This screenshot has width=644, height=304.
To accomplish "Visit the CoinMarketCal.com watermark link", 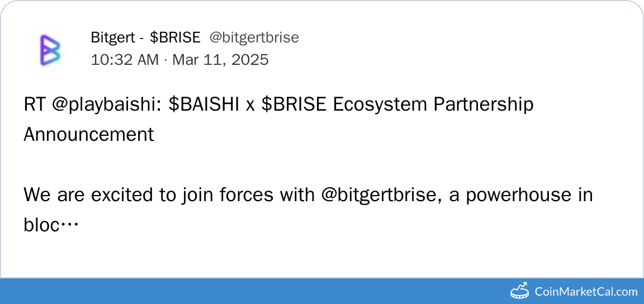I will pyautogui.click(x=586, y=291).
